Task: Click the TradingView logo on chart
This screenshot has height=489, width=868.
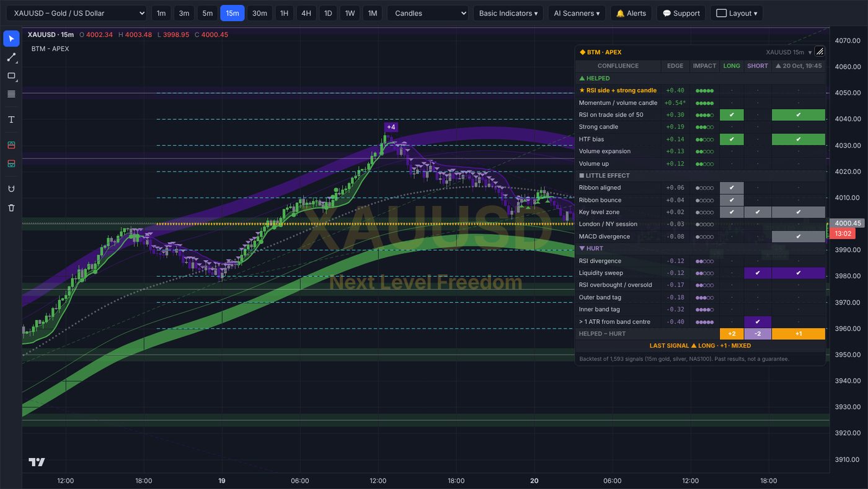Action: (37, 462)
